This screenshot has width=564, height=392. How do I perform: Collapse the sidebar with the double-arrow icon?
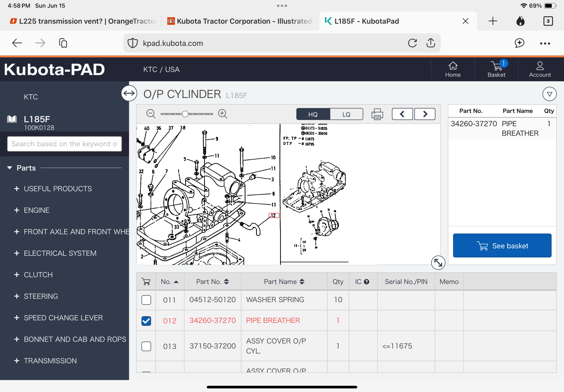tap(129, 94)
